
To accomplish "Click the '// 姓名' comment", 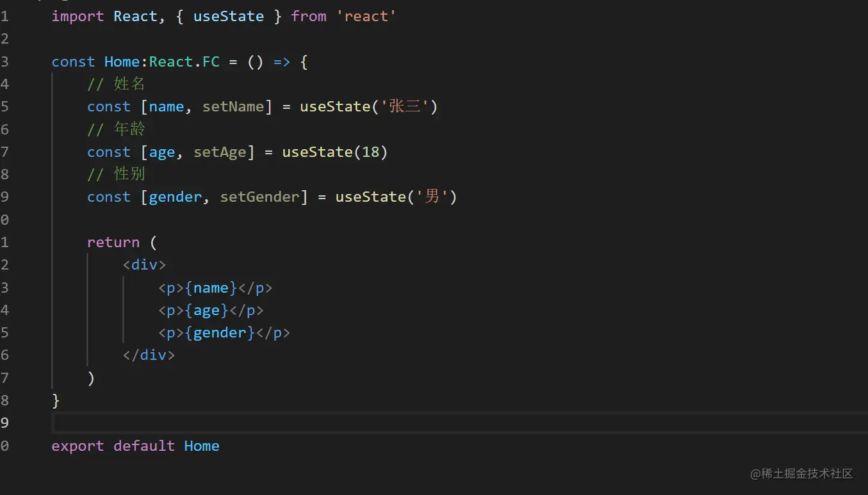I will (x=117, y=84).
